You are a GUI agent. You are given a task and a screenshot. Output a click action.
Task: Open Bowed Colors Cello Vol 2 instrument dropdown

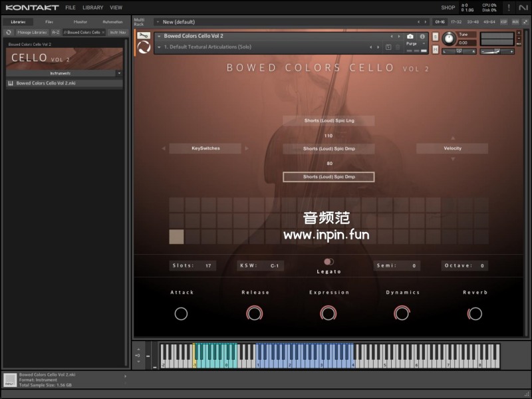(159, 36)
